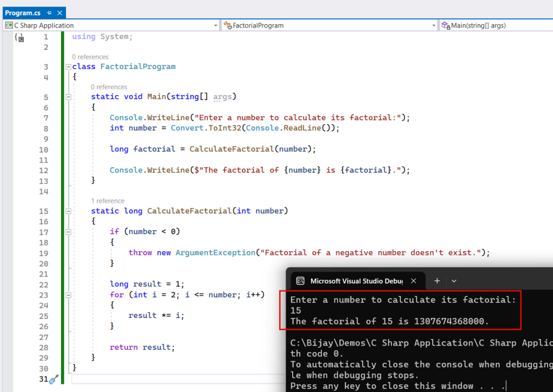The height and width of the screenshot is (392, 553).
Task: Switch to the Program.cs editor tab
Action: 23,12
